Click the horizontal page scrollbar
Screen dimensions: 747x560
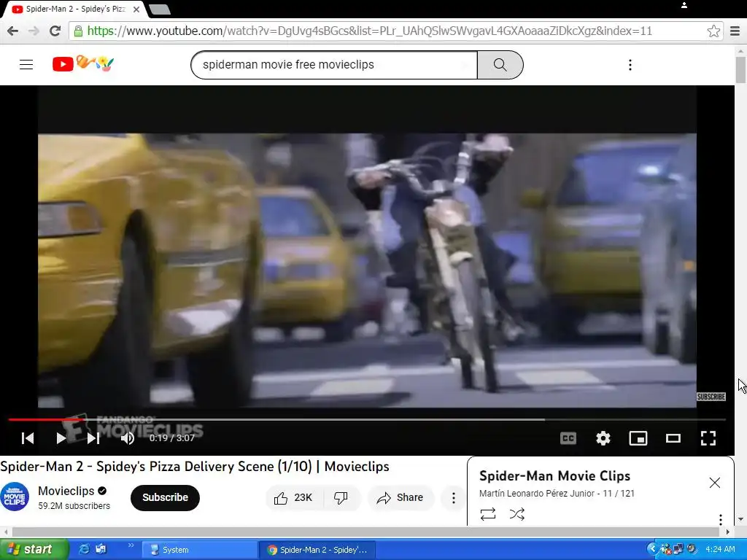click(365, 532)
